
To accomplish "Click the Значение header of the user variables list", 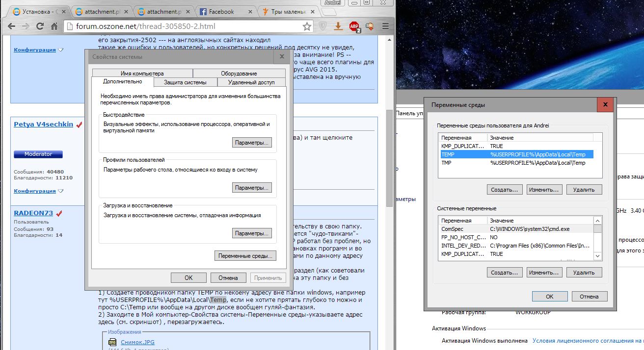I will coord(540,138).
